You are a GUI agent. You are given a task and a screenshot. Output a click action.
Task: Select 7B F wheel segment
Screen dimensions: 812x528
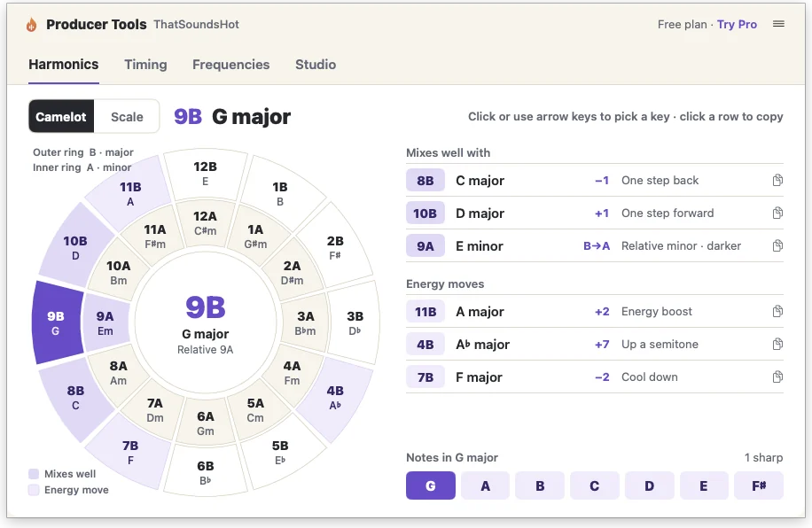point(130,452)
